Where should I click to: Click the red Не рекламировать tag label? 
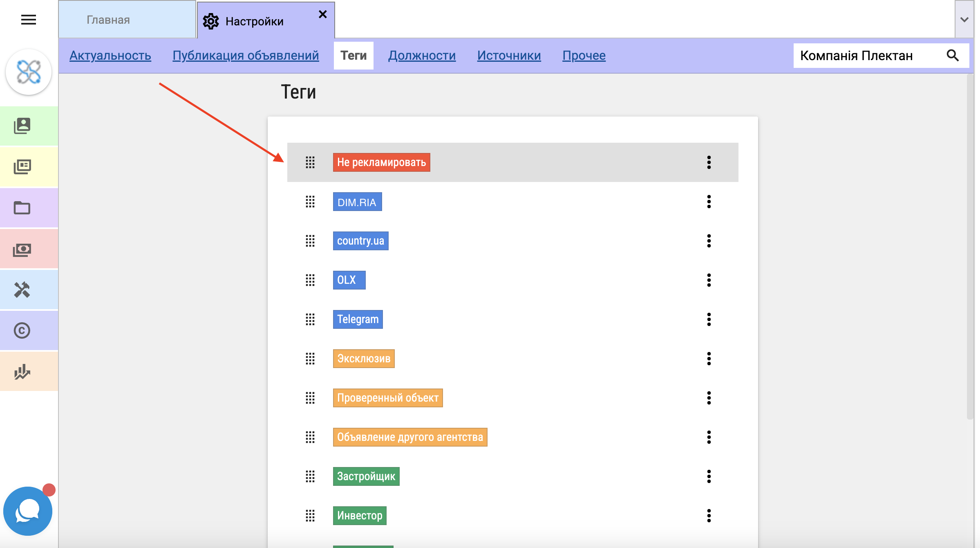pyautogui.click(x=382, y=162)
